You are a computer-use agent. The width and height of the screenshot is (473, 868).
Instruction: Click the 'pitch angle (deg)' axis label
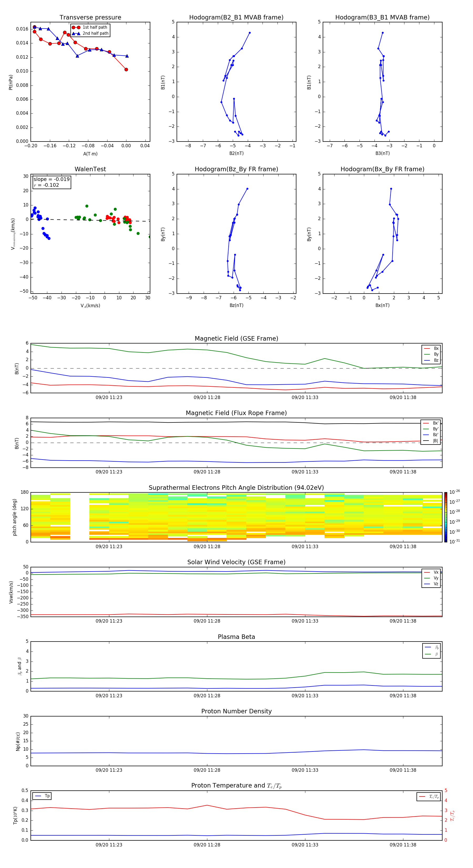14,517
